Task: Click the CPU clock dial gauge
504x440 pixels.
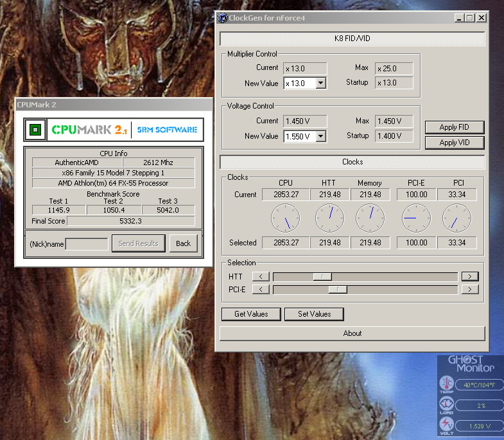Action: coord(286,218)
